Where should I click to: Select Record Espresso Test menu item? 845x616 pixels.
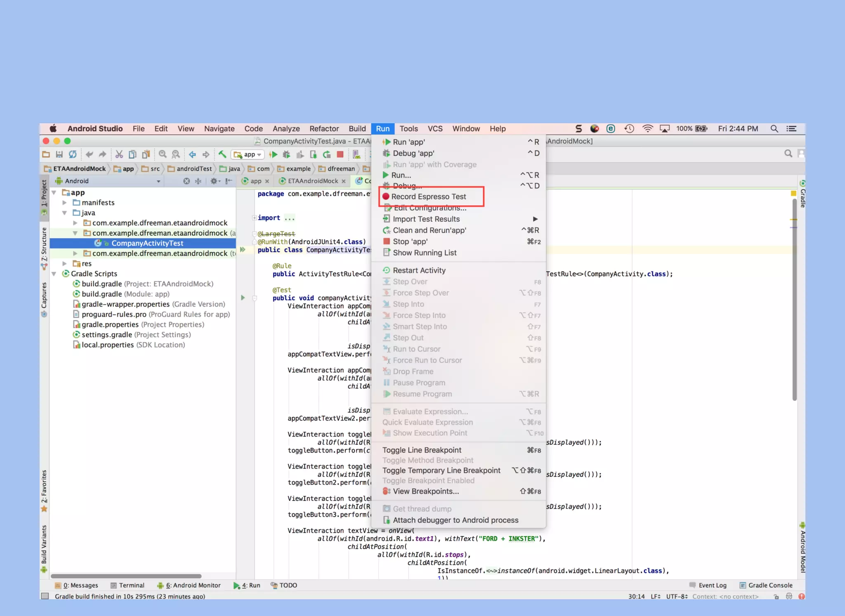point(429,197)
